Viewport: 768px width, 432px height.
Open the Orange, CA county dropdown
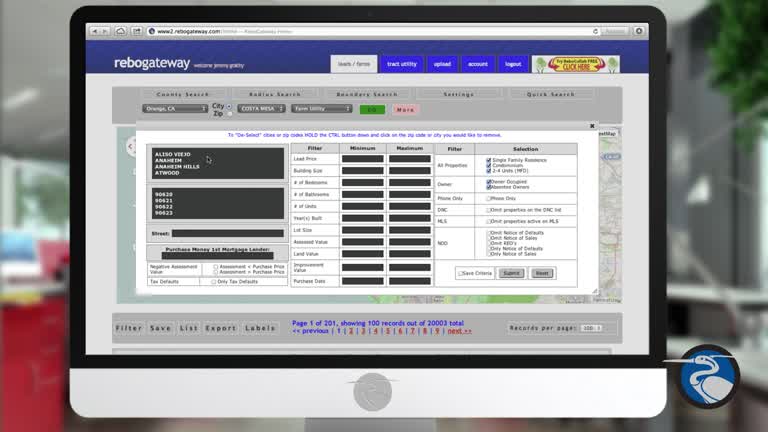[175, 109]
